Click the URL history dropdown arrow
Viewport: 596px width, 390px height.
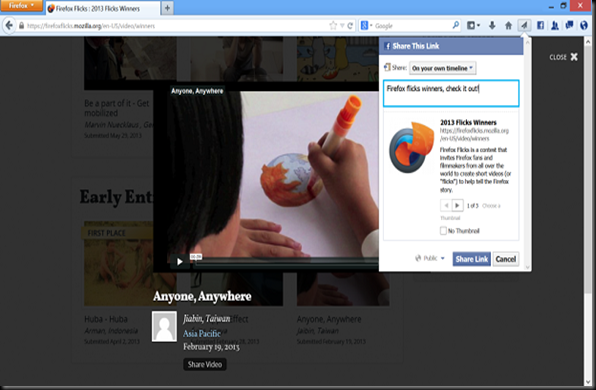point(342,25)
